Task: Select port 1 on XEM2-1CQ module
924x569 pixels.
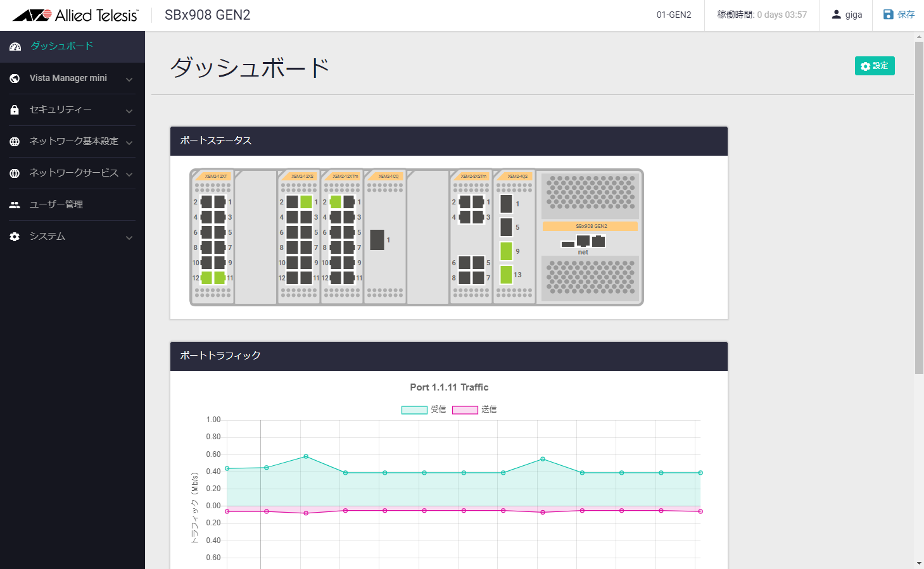Action: pos(377,240)
